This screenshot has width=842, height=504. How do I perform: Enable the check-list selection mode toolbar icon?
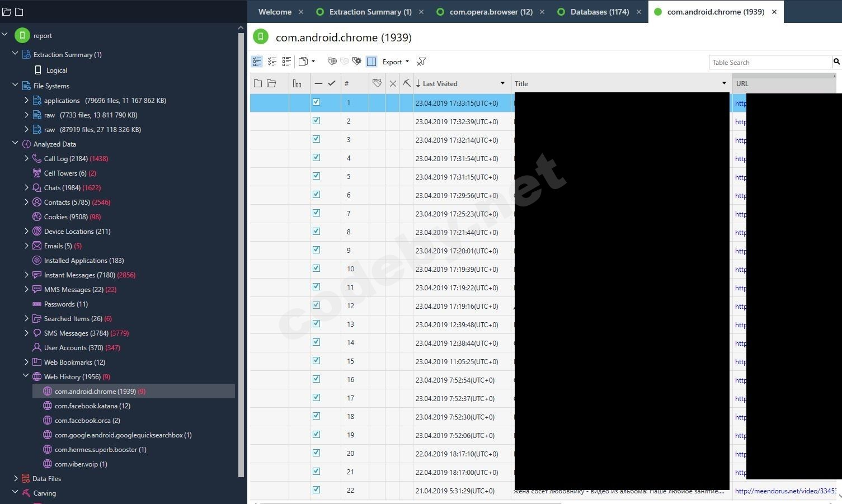tap(257, 62)
